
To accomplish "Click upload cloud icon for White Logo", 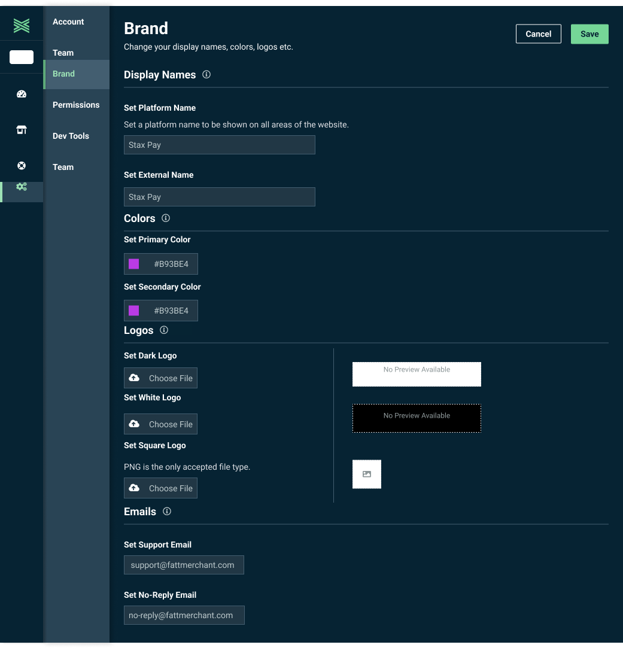I will (134, 424).
